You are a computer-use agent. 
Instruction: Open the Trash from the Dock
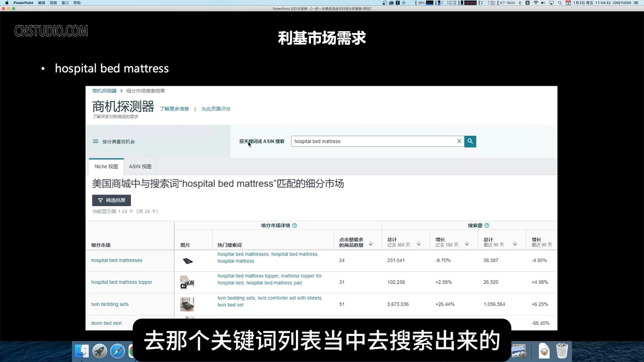point(561,350)
